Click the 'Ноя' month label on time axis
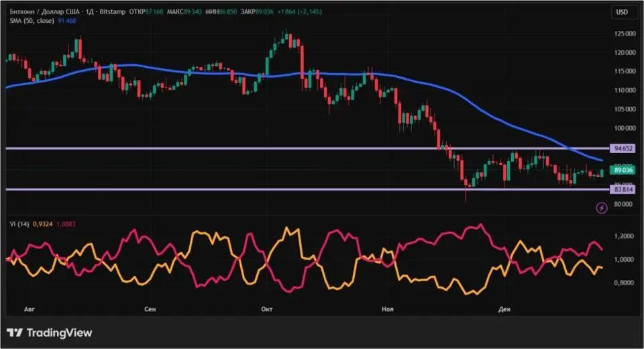 pos(386,309)
